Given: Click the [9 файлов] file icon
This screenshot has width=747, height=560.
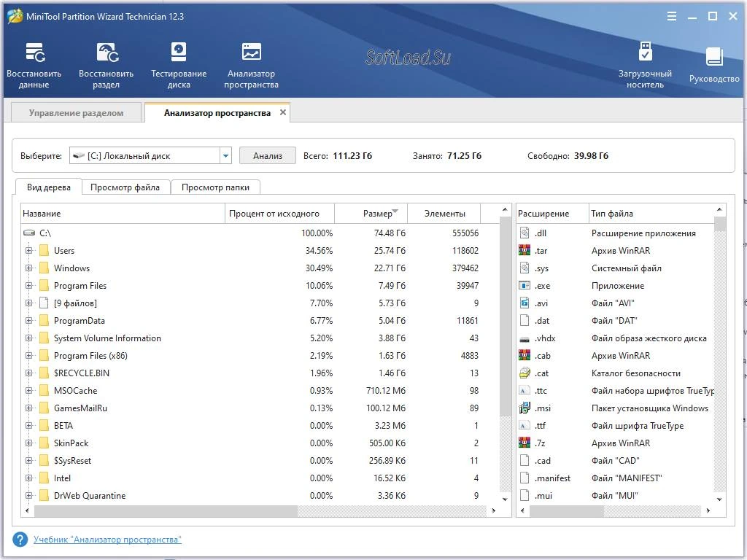Looking at the screenshot, I should [44, 303].
